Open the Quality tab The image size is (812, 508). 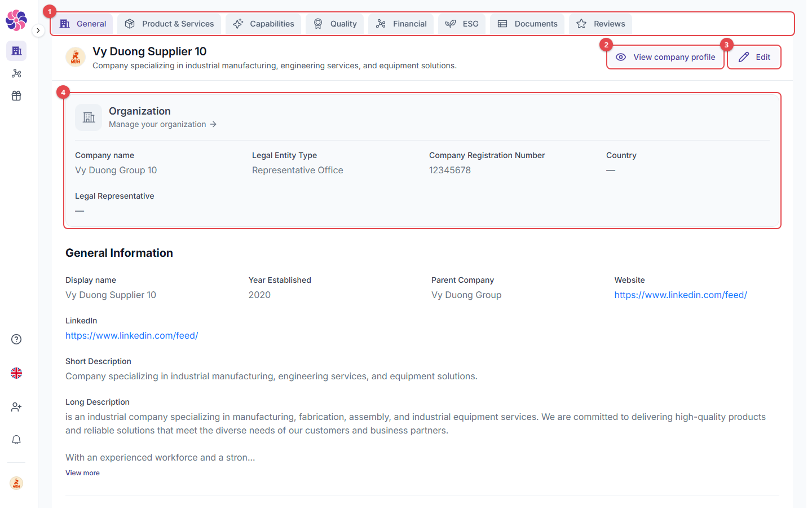335,24
